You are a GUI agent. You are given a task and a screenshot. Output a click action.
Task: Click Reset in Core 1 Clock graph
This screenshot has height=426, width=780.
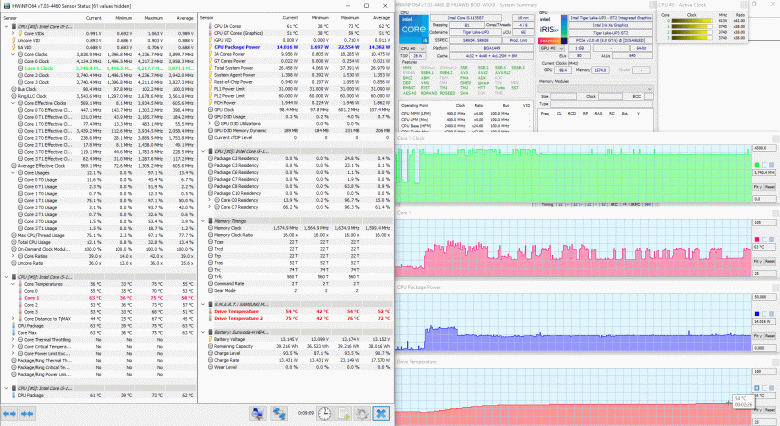click(770, 187)
